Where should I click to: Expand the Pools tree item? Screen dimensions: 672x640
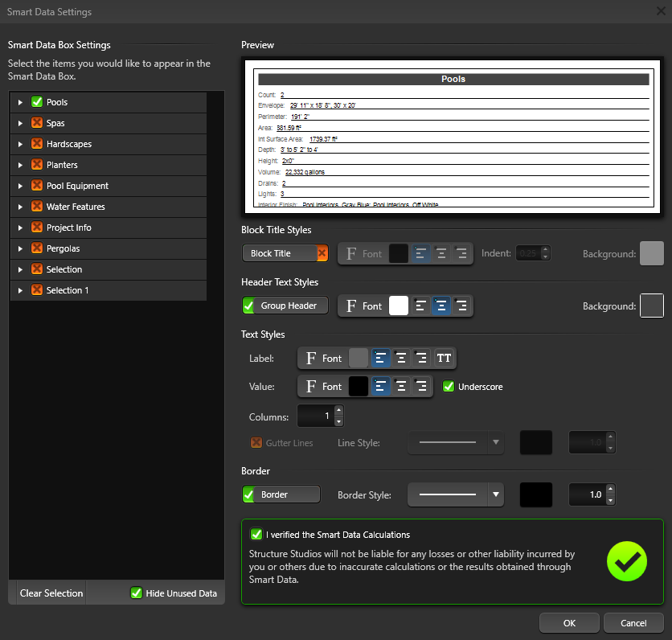(21, 103)
